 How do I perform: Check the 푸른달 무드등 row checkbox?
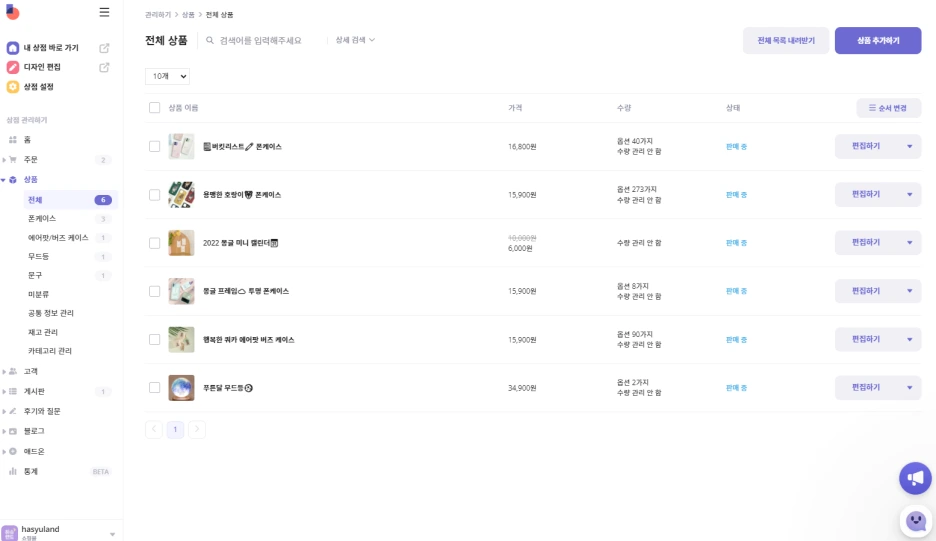[155, 388]
